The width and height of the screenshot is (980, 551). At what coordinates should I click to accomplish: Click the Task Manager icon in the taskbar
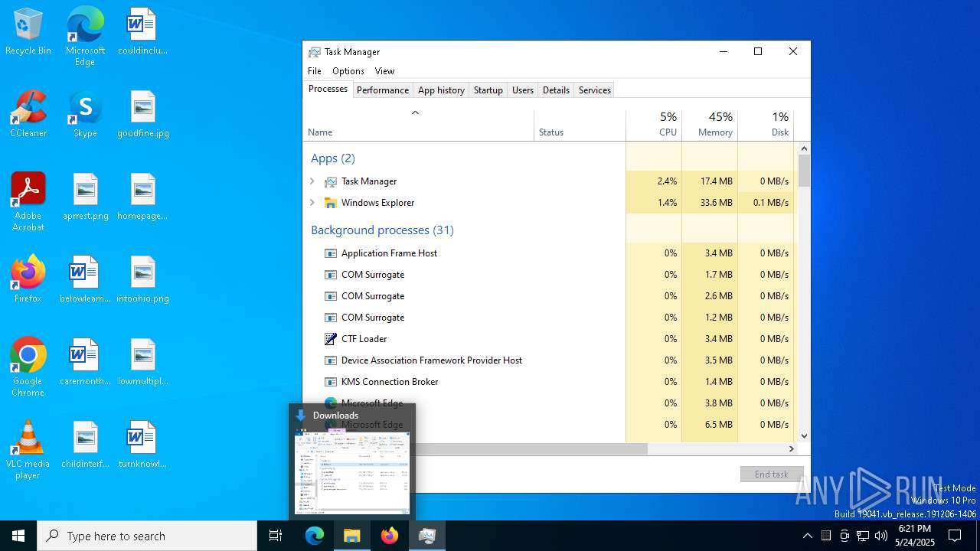[x=427, y=536]
